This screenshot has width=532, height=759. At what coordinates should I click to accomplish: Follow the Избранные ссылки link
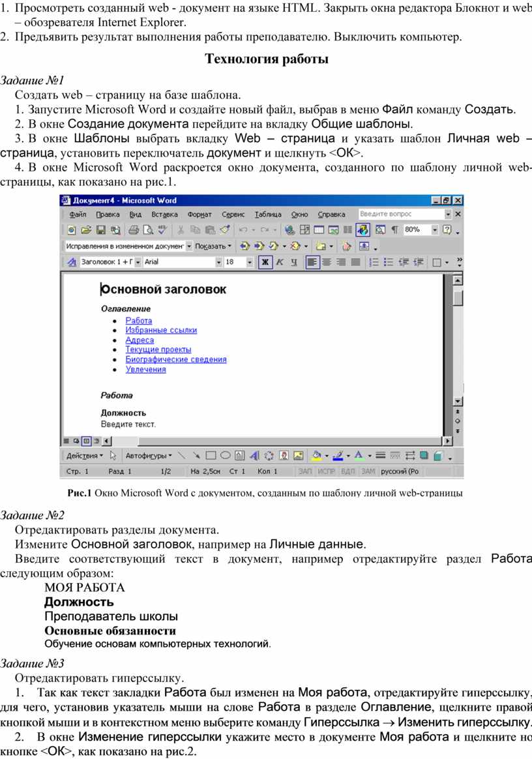click(x=161, y=330)
